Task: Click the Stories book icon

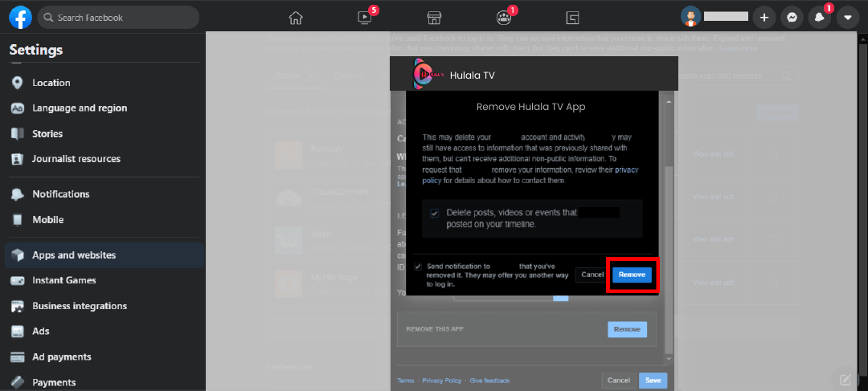Action: 18,134
